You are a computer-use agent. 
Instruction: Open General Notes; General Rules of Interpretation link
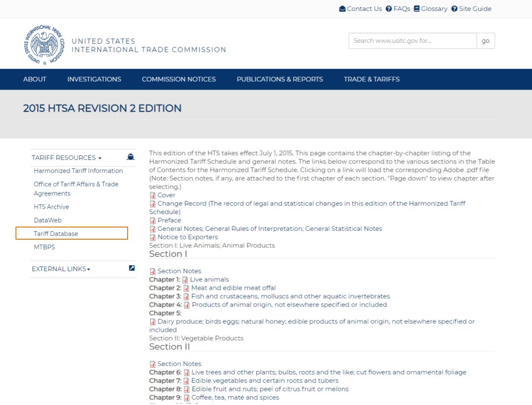click(270, 229)
